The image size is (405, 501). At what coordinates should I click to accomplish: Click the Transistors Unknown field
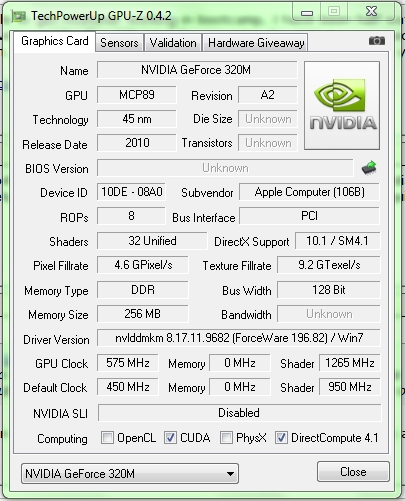268,143
